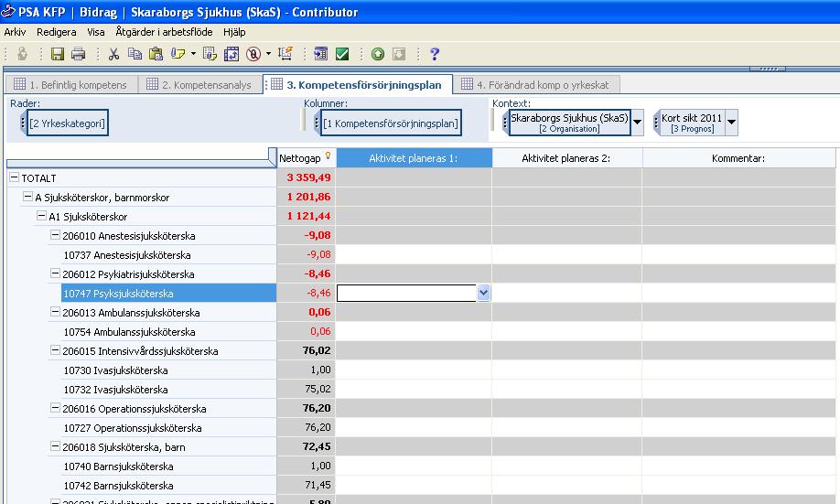
Task: Click the [1 Kompetensförsörjningsplan] columns dimension box
Action: click(x=391, y=123)
